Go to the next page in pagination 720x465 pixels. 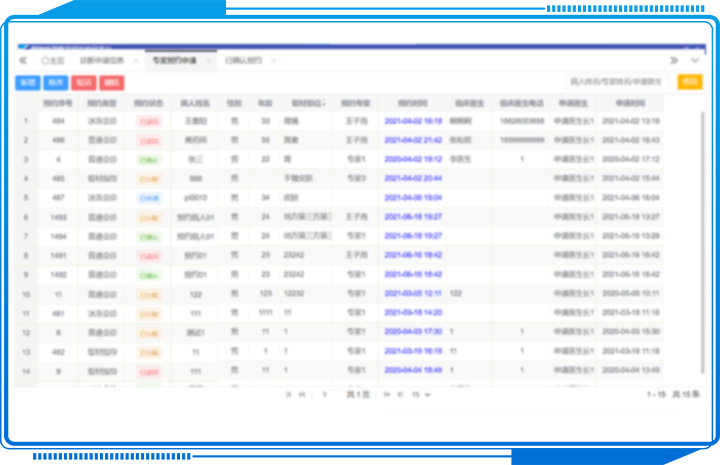(386, 394)
